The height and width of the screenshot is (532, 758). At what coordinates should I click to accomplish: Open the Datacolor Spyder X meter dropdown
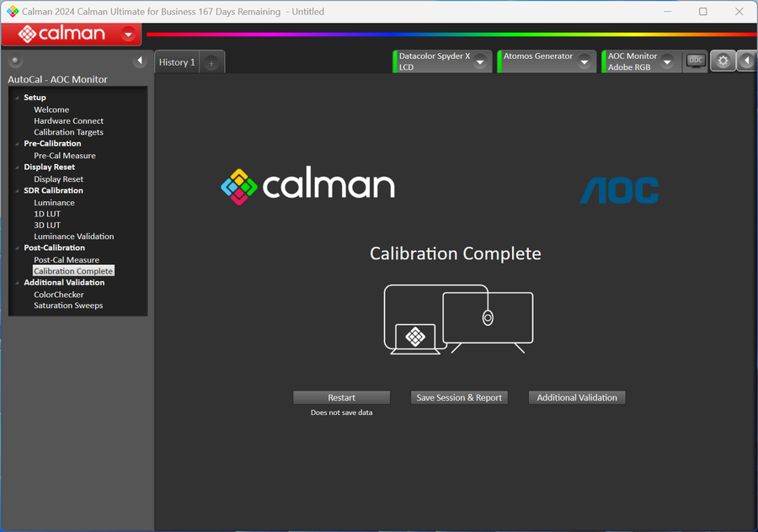[481, 61]
